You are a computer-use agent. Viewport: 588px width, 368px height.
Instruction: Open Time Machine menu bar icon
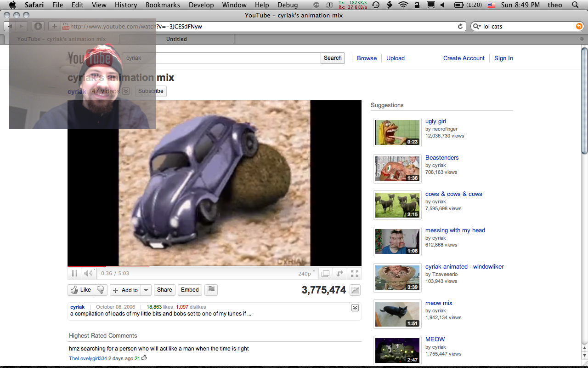click(x=376, y=5)
